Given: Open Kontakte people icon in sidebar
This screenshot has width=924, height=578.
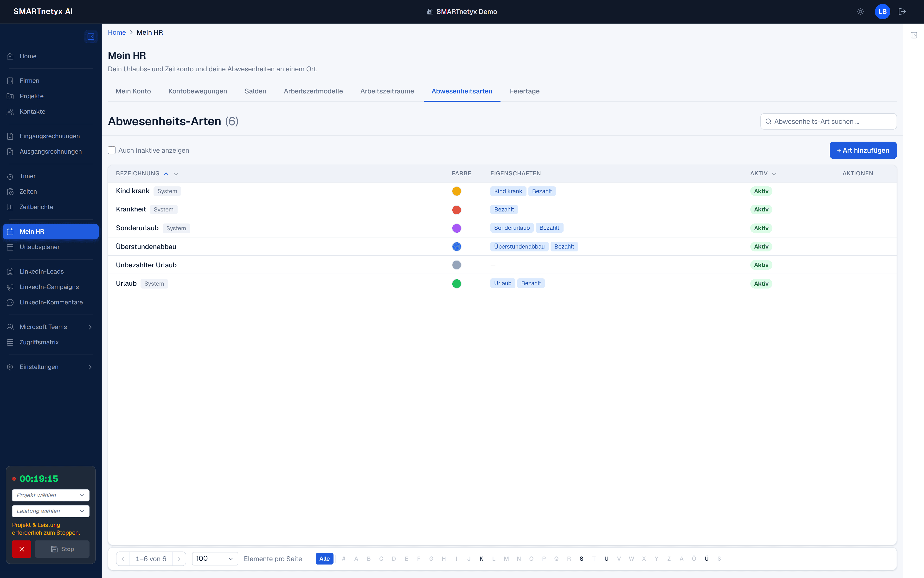Looking at the screenshot, I should pos(10,112).
